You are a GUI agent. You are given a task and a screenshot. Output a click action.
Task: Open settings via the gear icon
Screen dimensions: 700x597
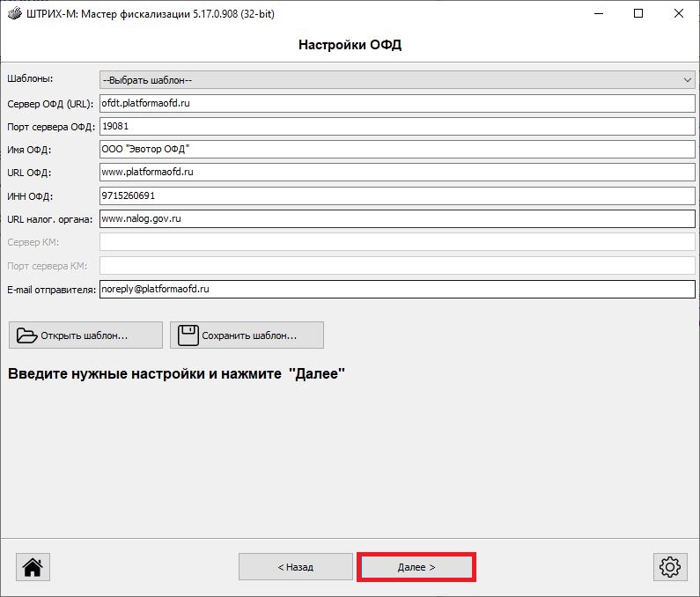pos(670,567)
